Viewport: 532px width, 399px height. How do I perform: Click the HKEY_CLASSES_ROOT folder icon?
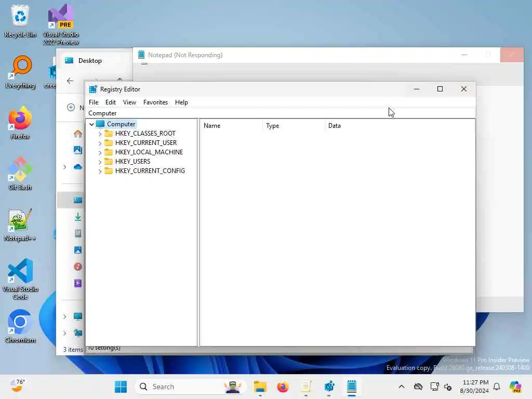point(109,134)
